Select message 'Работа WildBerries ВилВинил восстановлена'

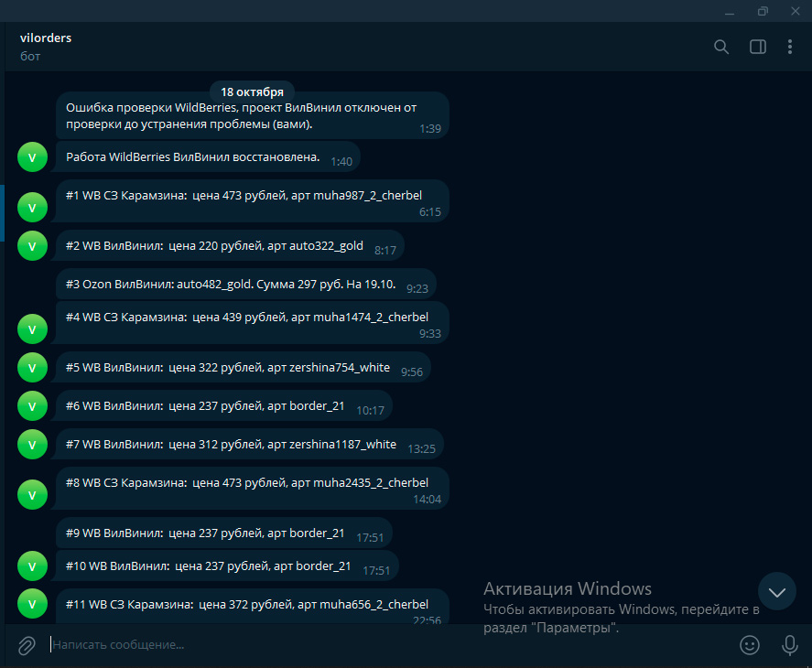208,156
